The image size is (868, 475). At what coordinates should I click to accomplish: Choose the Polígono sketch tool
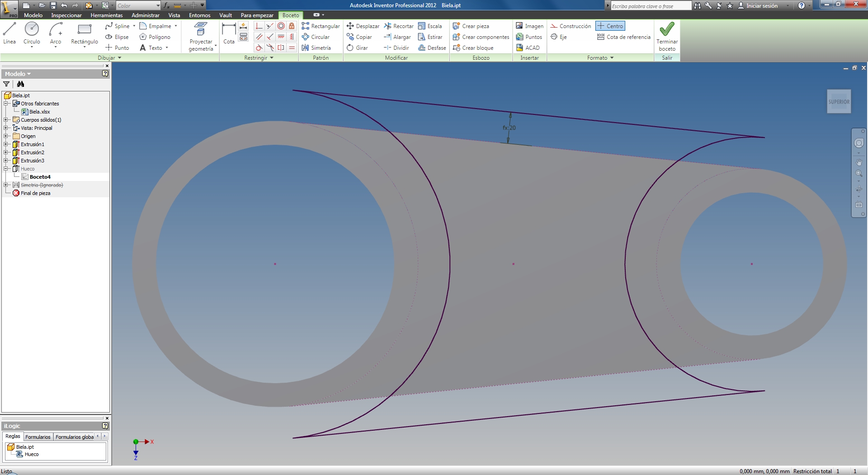tap(155, 37)
